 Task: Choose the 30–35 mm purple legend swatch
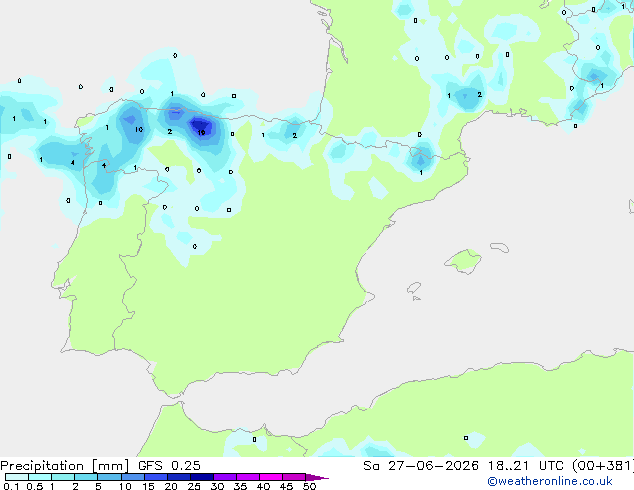224,477
